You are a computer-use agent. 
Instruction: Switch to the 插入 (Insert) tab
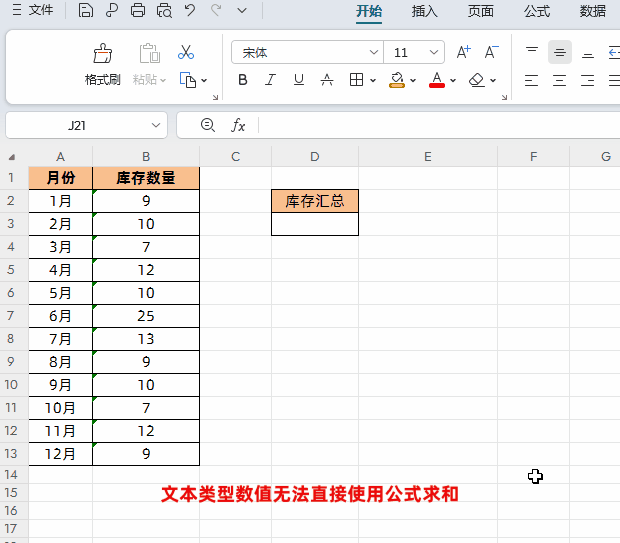click(425, 11)
